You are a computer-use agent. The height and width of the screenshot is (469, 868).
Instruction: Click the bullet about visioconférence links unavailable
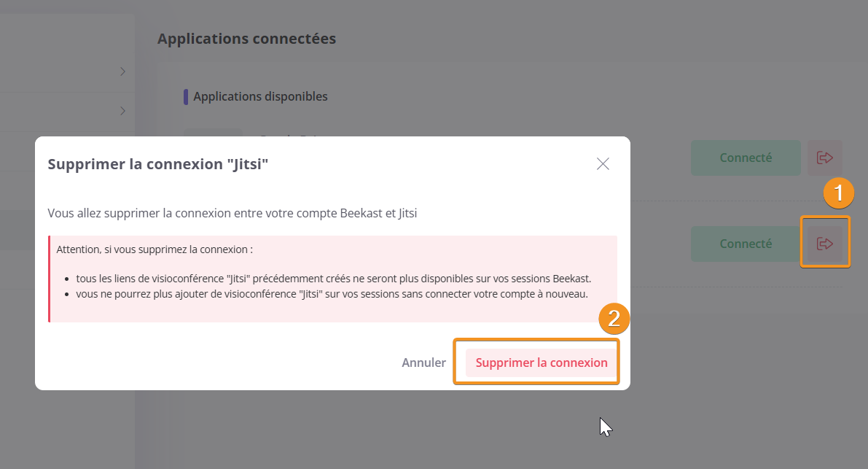click(x=333, y=279)
